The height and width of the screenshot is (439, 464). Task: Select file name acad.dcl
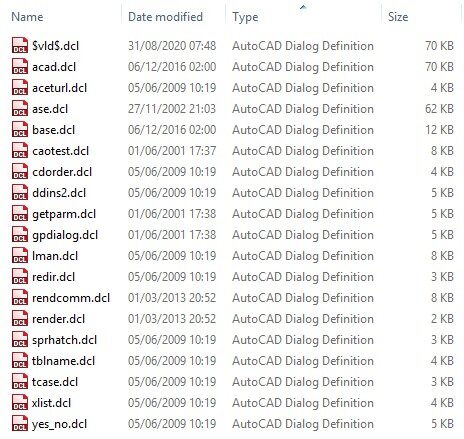[x=54, y=67]
